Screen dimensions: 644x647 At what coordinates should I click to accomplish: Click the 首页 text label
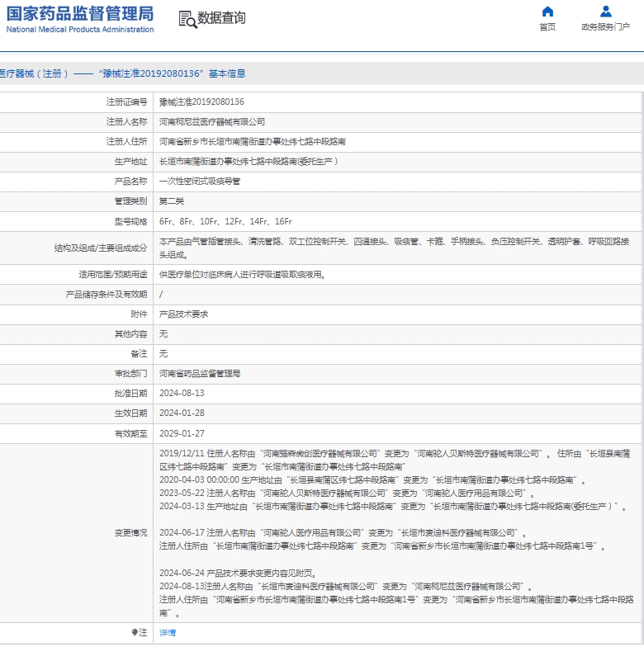[x=547, y=26]
